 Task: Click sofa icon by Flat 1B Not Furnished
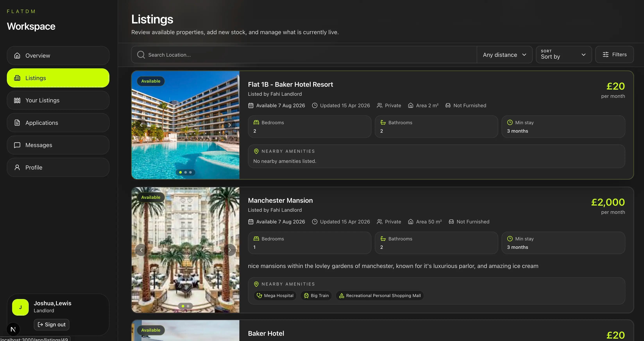pos(448,105)
